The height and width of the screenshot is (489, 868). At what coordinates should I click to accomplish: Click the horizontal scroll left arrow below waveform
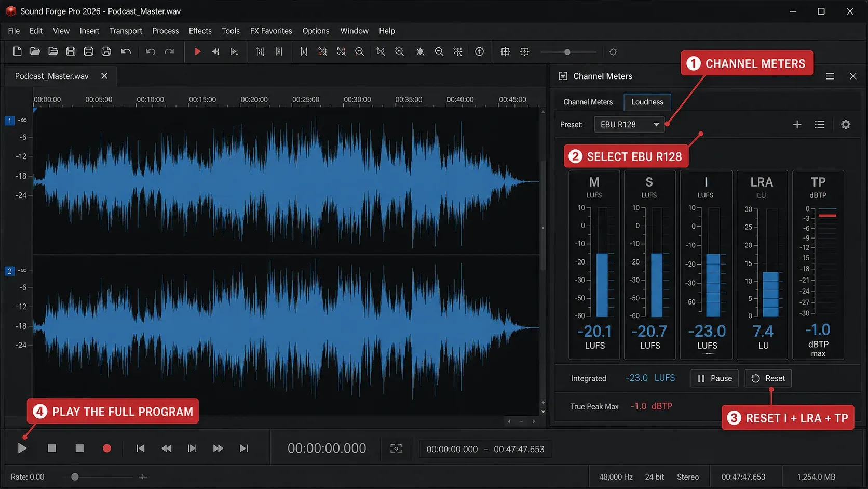(509, 421)
